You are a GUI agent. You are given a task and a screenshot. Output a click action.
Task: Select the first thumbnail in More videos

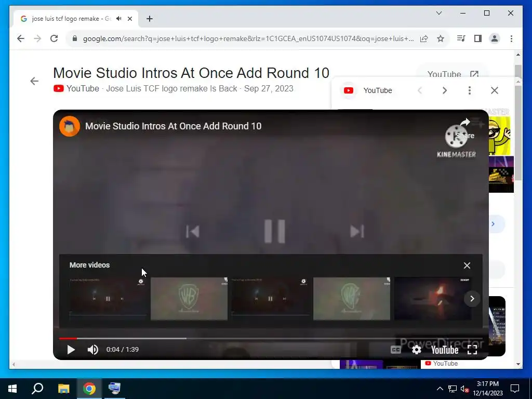[x=108, y=299]
